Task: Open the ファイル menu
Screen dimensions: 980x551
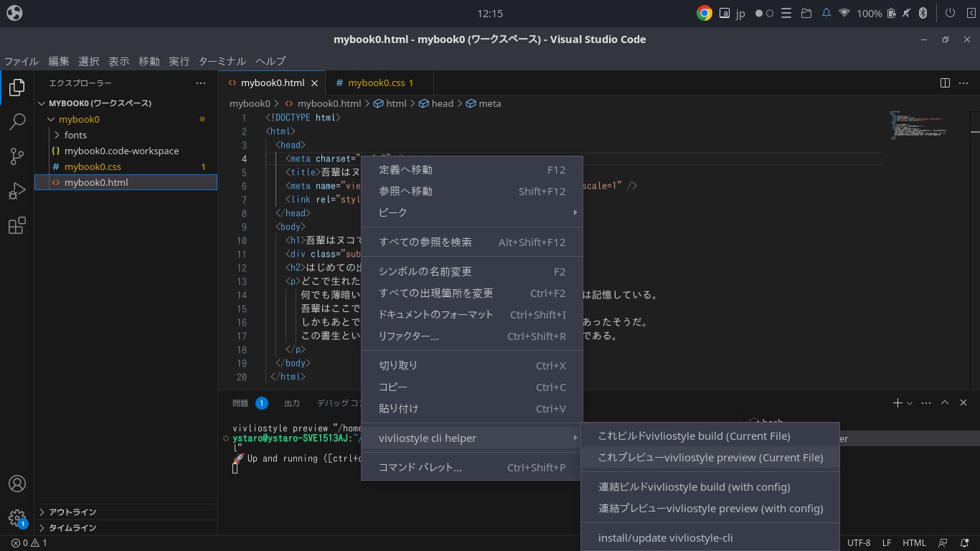Action: [x=22, y=61]
